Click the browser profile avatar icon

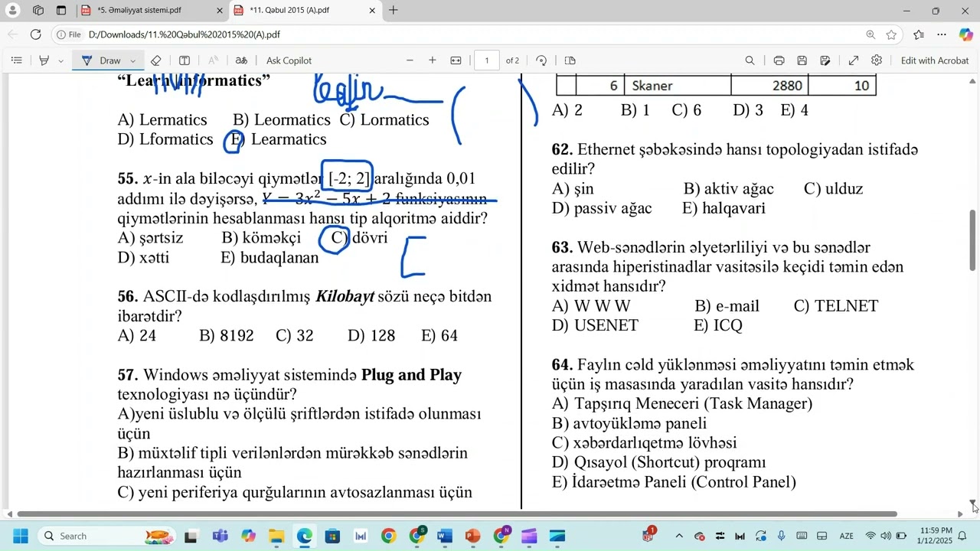click(13, 11)
